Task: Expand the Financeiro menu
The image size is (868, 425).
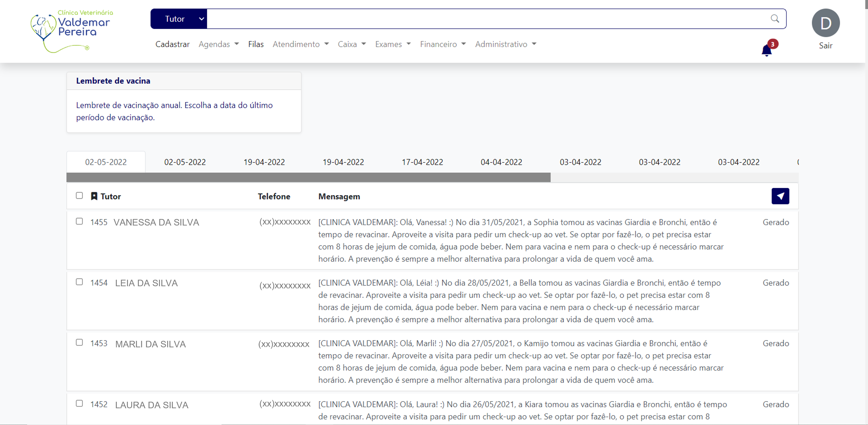Action: coord(443,44)
